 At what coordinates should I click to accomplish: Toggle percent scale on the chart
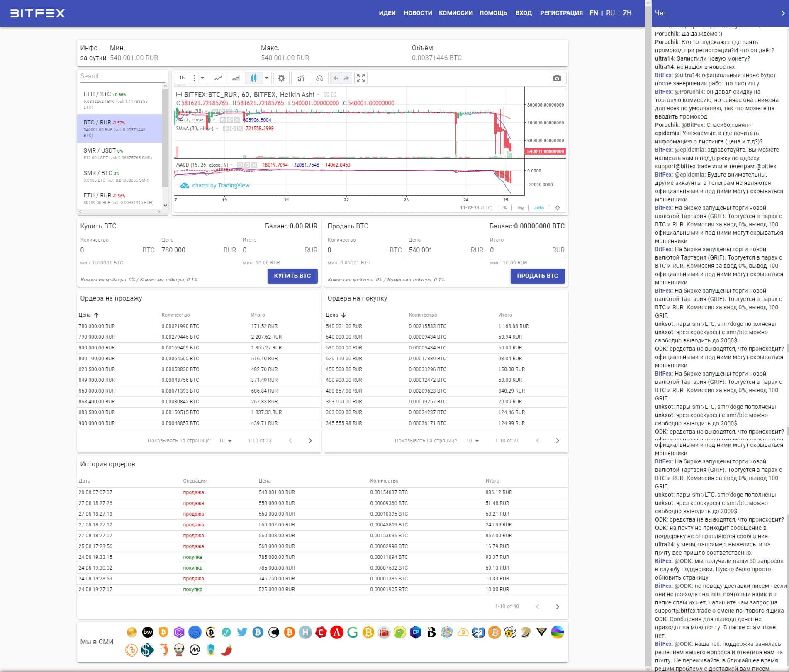point(505,208)
